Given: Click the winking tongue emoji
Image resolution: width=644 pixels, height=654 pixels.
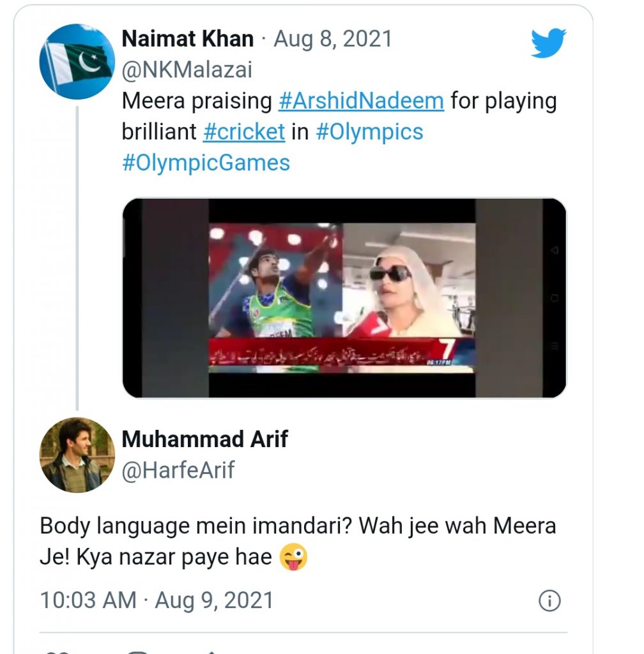Looking at the screenshot, I should (293, 557).
